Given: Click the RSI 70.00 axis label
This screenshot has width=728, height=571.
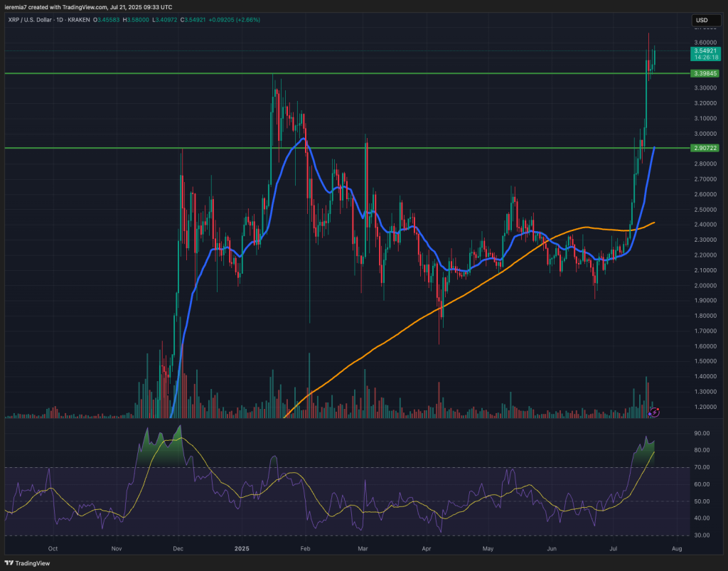Looking at the screenshot, I should pyautogui.click(x=702, y=467).
